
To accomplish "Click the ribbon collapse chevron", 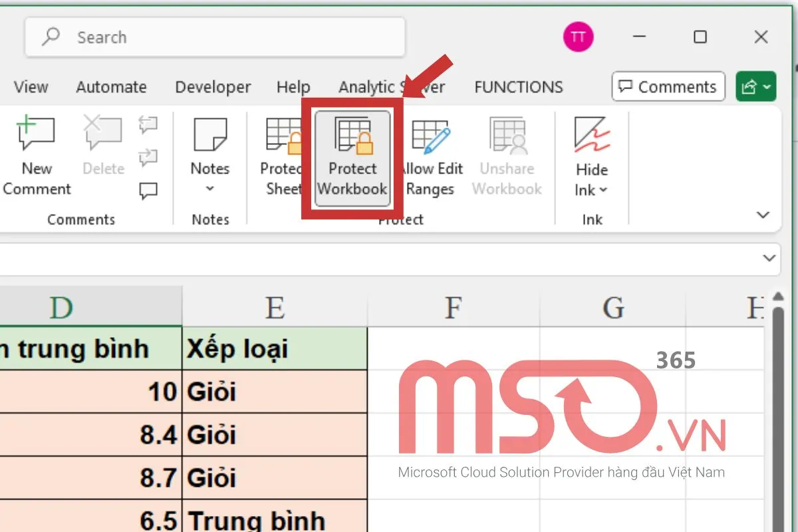I will (x=762, y=215).
